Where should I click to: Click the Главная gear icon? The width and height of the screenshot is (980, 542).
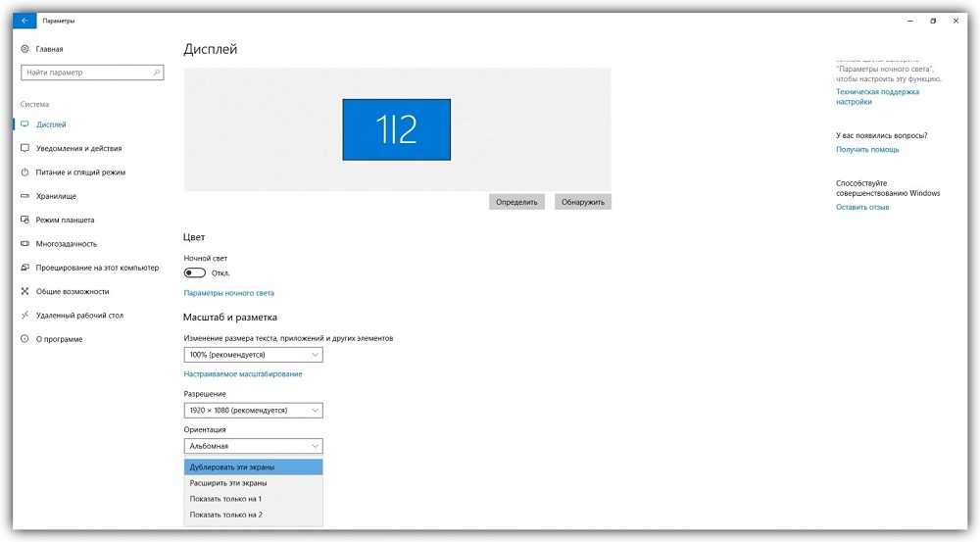click(x=25, y=49)
